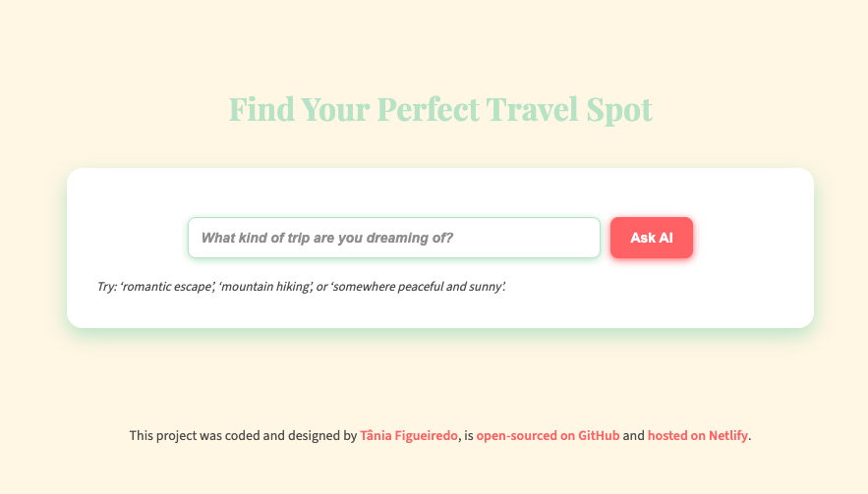Screen dimensions: 868x494
Task: Click 'somewhere peaceful and sunny' suggestion text
Action: 418,287
